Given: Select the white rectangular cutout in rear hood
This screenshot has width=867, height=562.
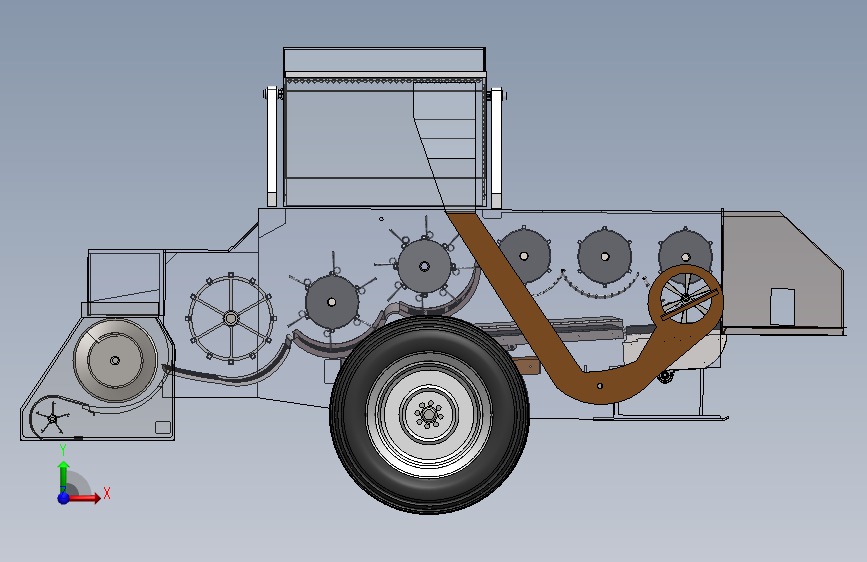Looking at the screenshot, I should (x=782, y=306).
